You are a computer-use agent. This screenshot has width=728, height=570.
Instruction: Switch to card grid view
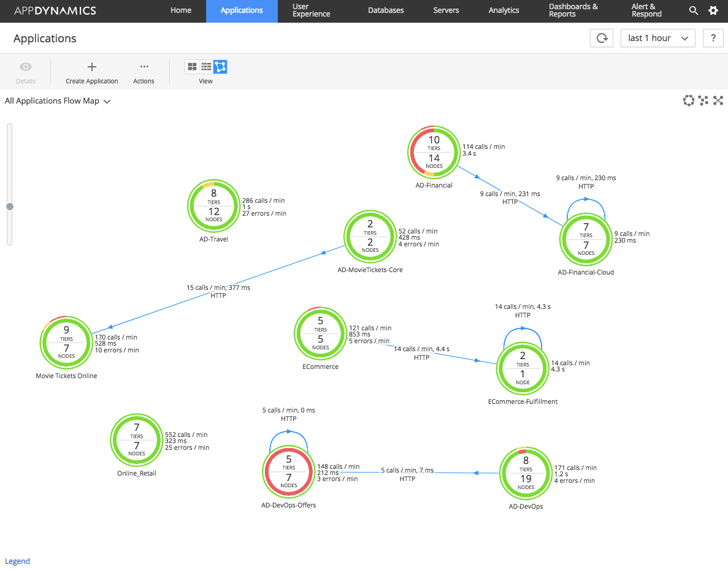pos(192,67)
